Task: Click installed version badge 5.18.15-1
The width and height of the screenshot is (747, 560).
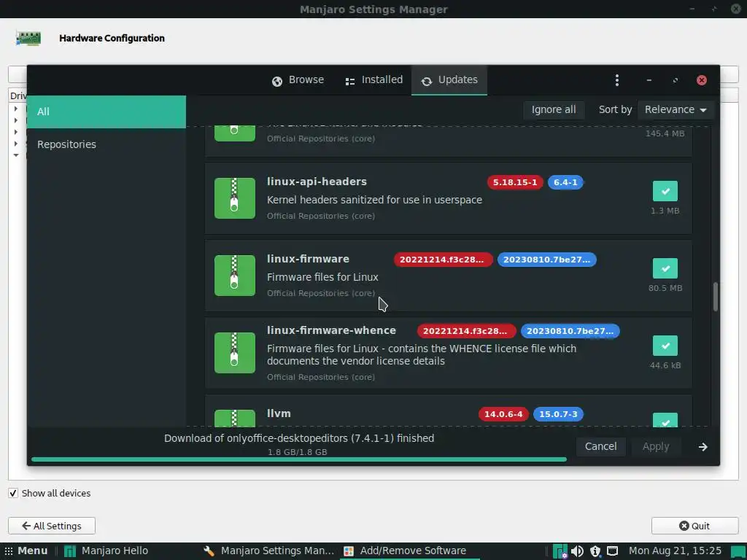Action: tap(515, 182)
